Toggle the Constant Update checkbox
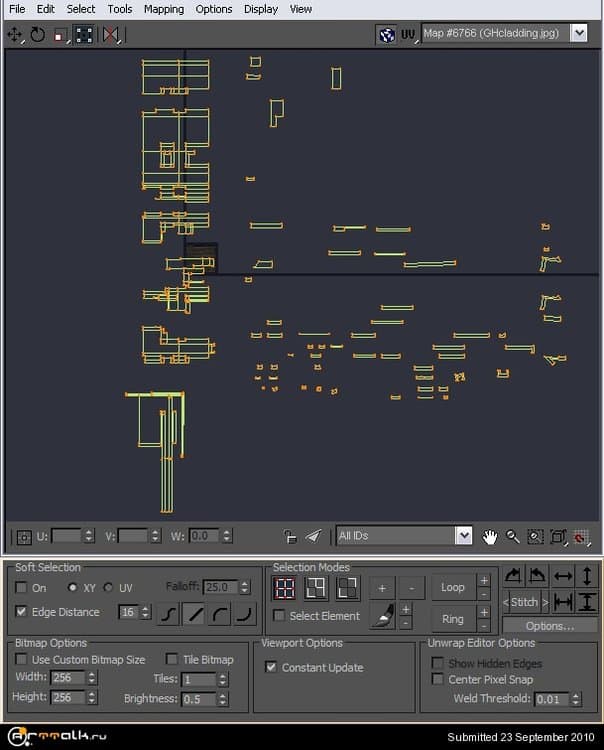The width and height of the screenshot is (604, 750). click(x=271, y=667)
